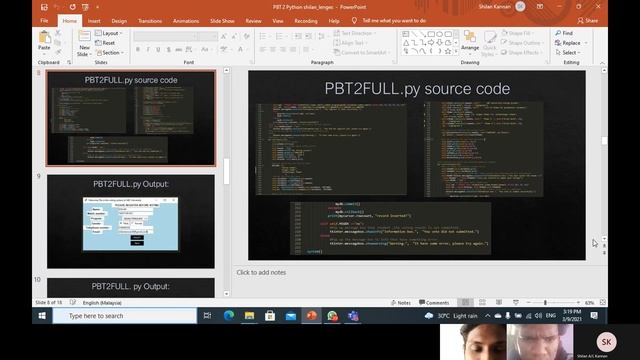Open the Quick Styles gallery
The image size is (640, 360).
click(x=489, y=43)
